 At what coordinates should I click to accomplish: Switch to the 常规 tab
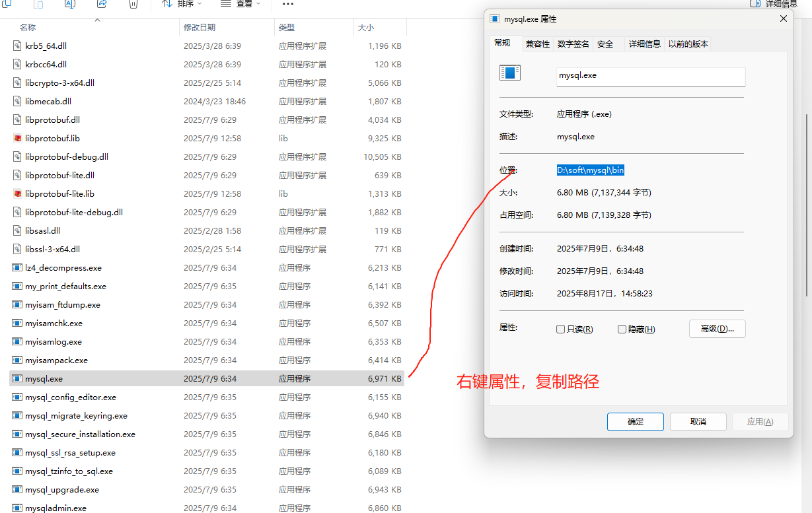coord(503,43)
